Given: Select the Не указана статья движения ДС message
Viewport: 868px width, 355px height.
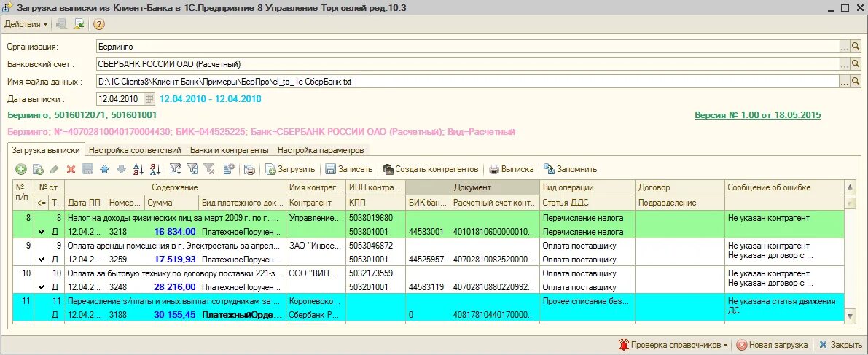Looking at the screenshot, I should (x=785, y=305).
